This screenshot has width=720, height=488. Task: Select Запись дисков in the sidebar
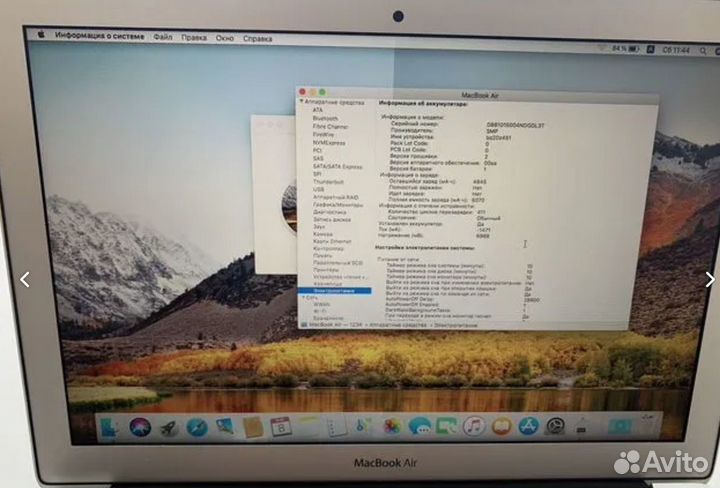pos(332,219)
